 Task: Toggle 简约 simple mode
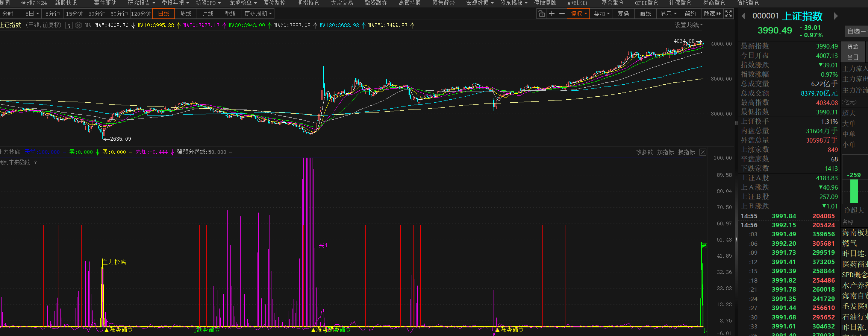(x=690, y=14)
